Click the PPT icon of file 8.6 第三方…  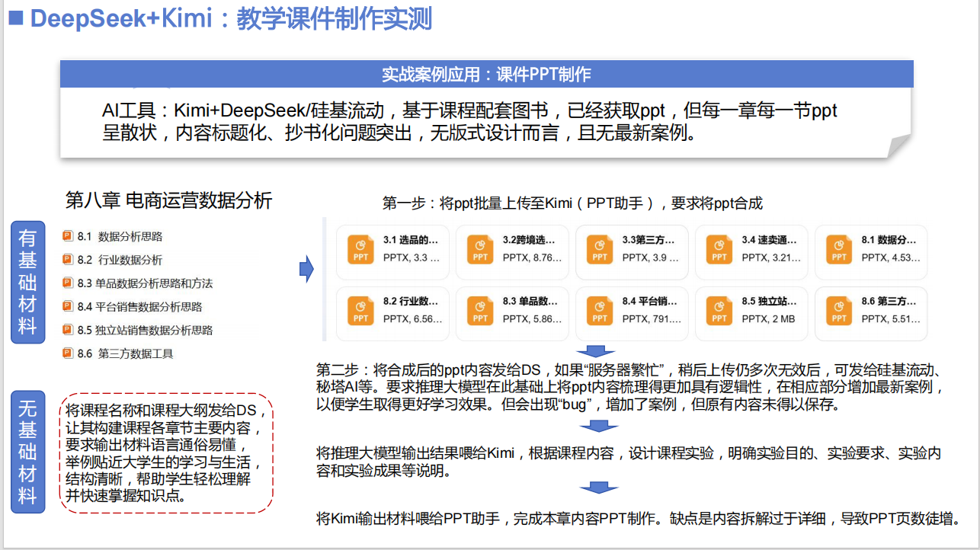click(839, 311)
